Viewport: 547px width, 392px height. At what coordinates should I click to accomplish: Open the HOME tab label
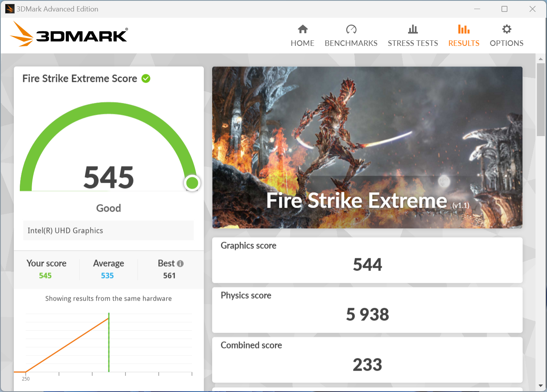302,43
